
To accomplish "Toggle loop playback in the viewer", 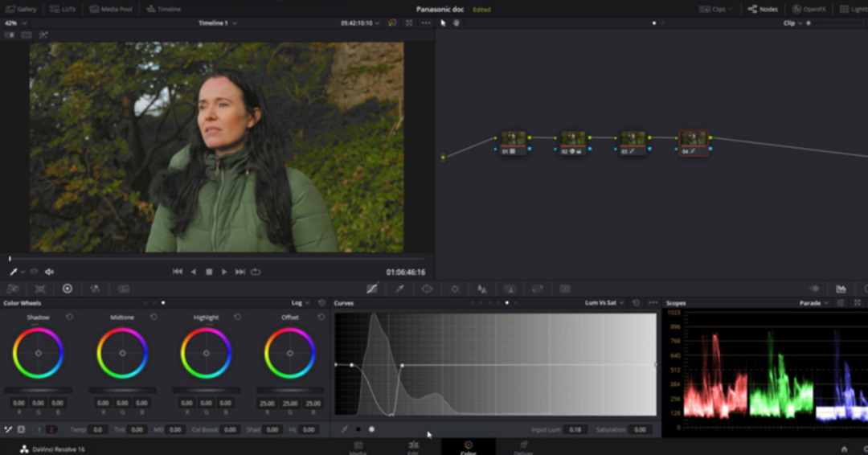I will (x=256, y=272).
